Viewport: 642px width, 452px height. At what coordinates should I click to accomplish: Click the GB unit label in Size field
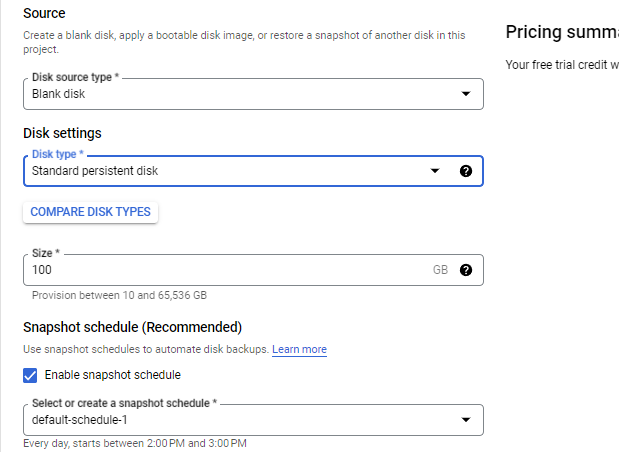440,270
